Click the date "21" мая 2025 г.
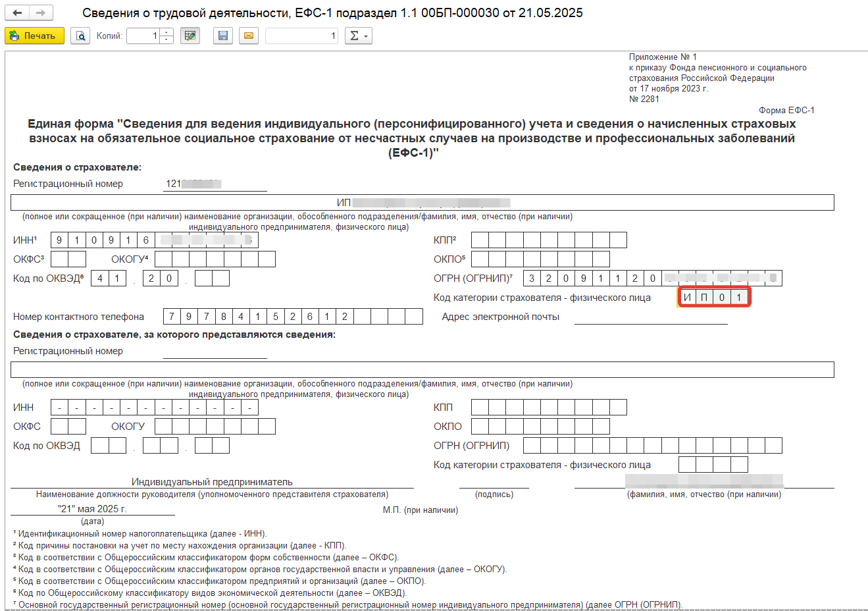Image resolution: width=868 pixels, height=611 pixels. pyautogui.click(x=92, y=509)
